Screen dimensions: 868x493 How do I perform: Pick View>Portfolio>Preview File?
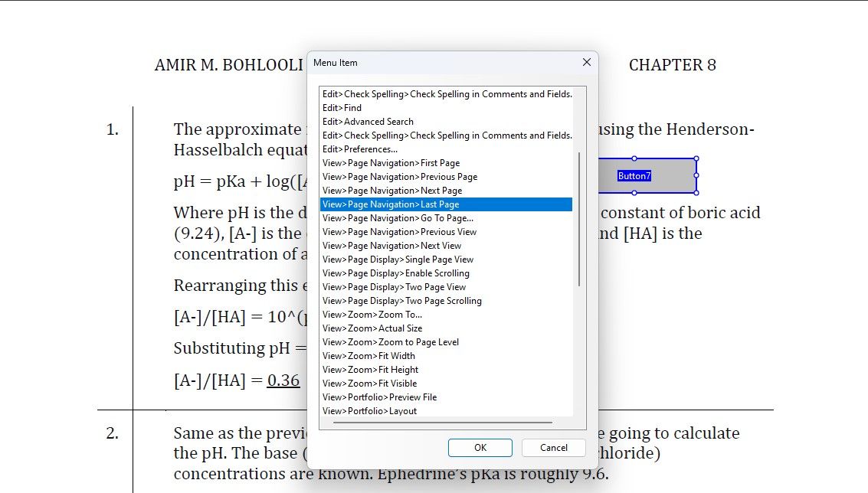446,397
